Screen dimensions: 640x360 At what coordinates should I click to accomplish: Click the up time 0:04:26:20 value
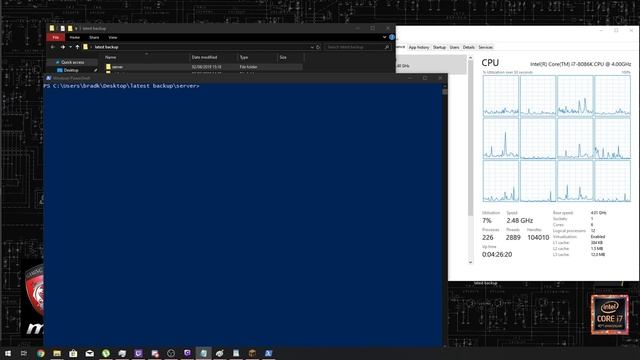coord(497,254)
